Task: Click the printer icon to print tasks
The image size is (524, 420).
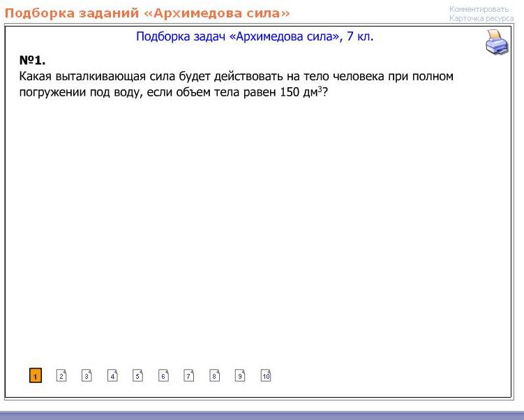Action: point(497,42)
